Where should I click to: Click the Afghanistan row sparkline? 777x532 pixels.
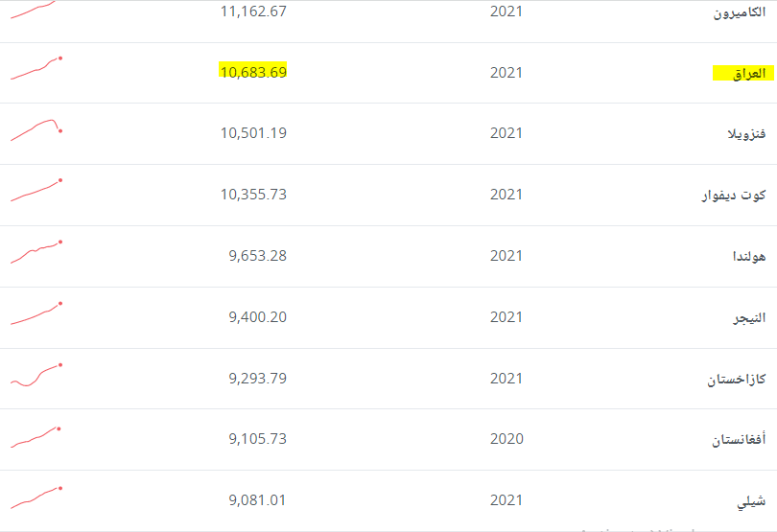point(36,436)
